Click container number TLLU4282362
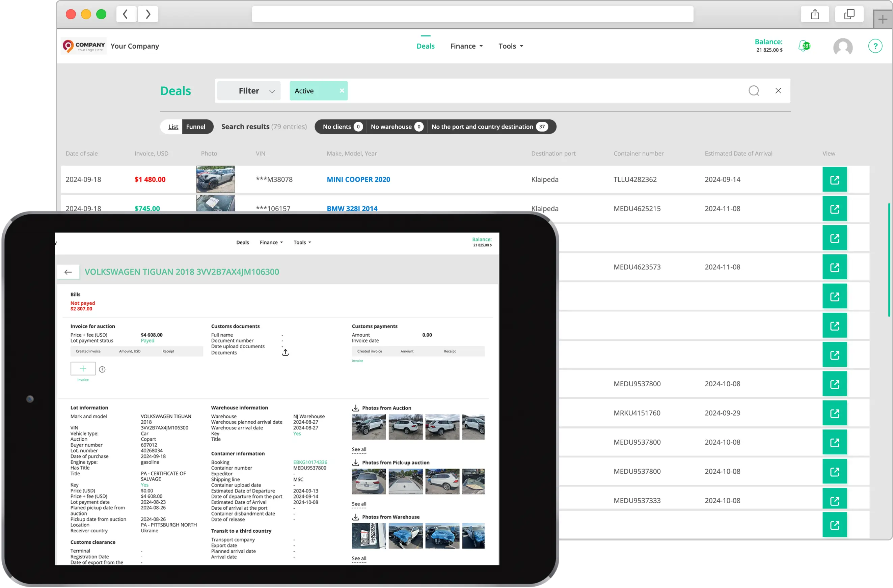 tap(635, 179)
